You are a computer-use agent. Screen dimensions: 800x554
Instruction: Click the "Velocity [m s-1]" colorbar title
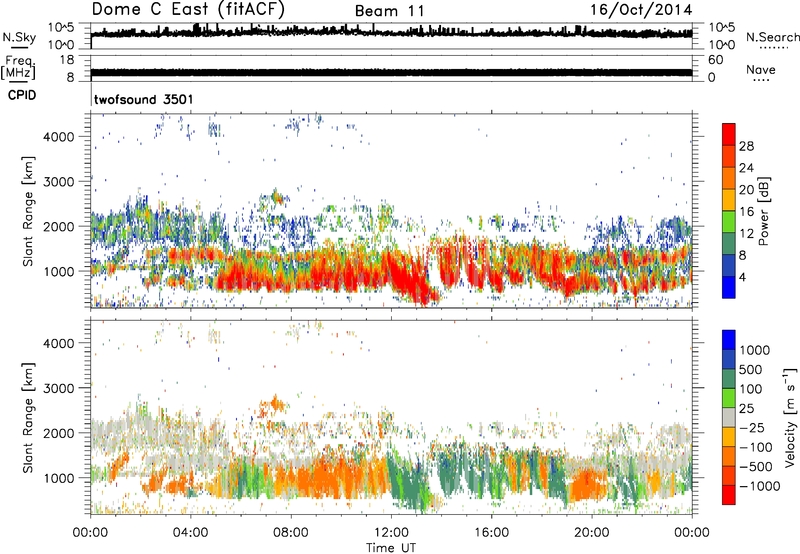click(x=790, y=417)
